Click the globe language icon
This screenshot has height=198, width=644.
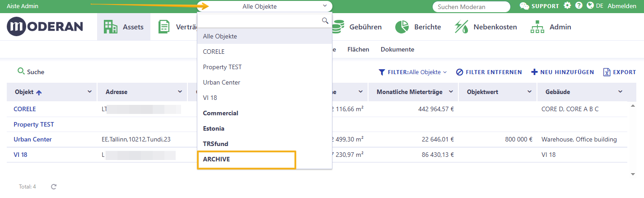click(590, 6)
